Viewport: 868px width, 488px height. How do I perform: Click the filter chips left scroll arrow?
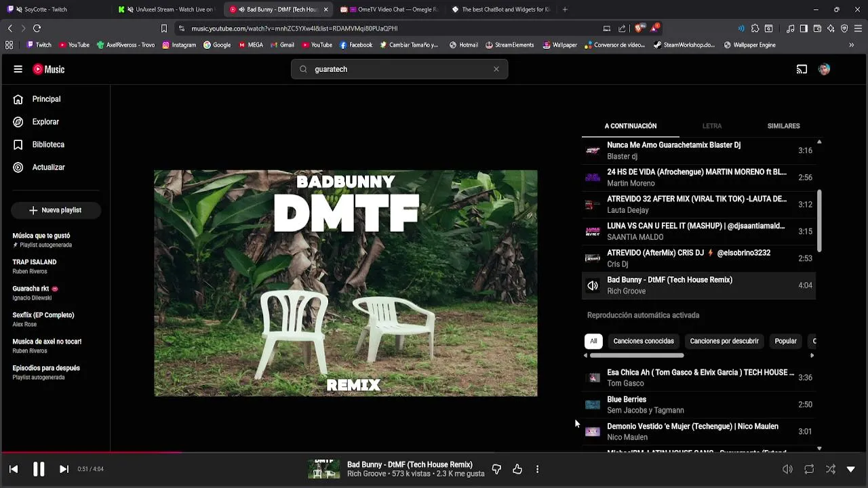click(x=586, y=355)
